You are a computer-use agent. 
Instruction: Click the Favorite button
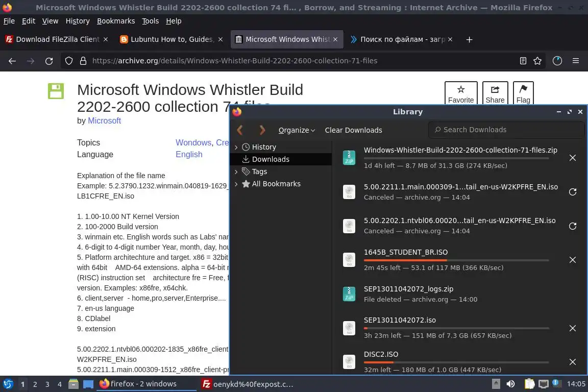pos(461,93)
